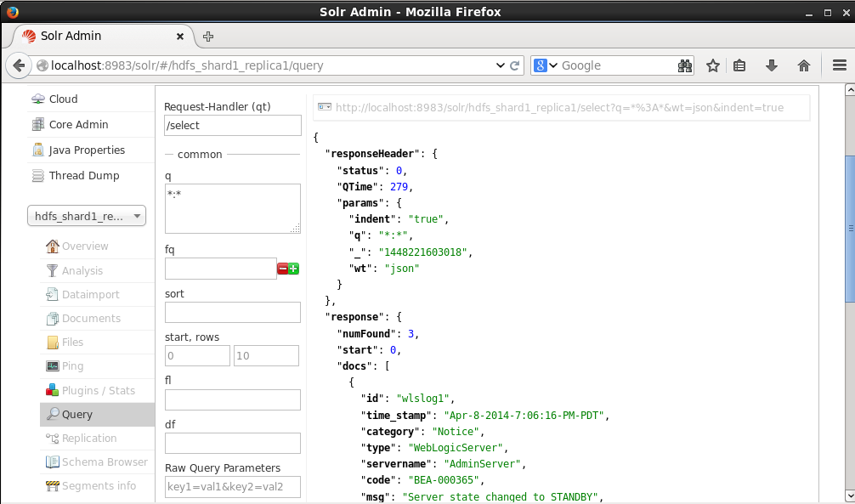Click the Dataimport icon
855x504 pixels.
click(53, 295)
